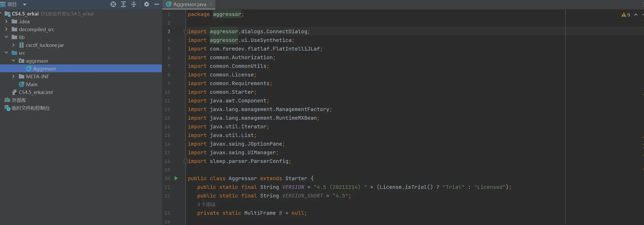Image resolution: width=644 pixels, height=225 pixels.
Task: Run Aggressor class using green gutter arrow
Action: 176,178
